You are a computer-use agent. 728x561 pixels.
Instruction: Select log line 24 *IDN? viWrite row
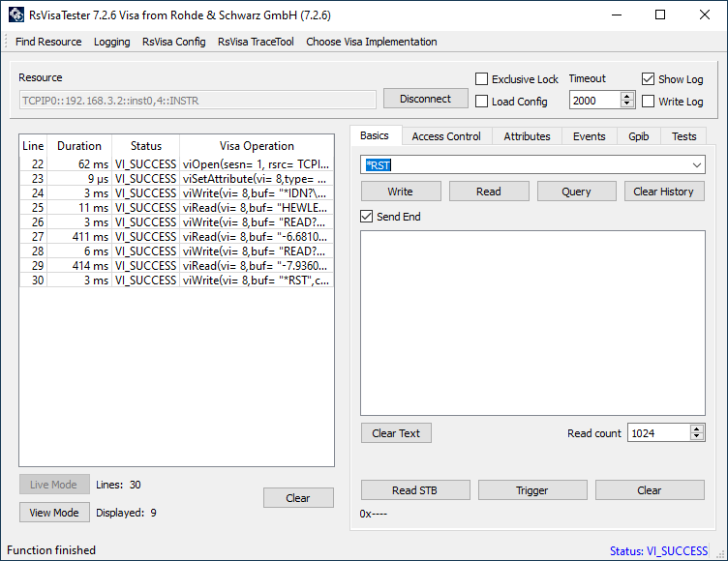click(x=176, y=193)
